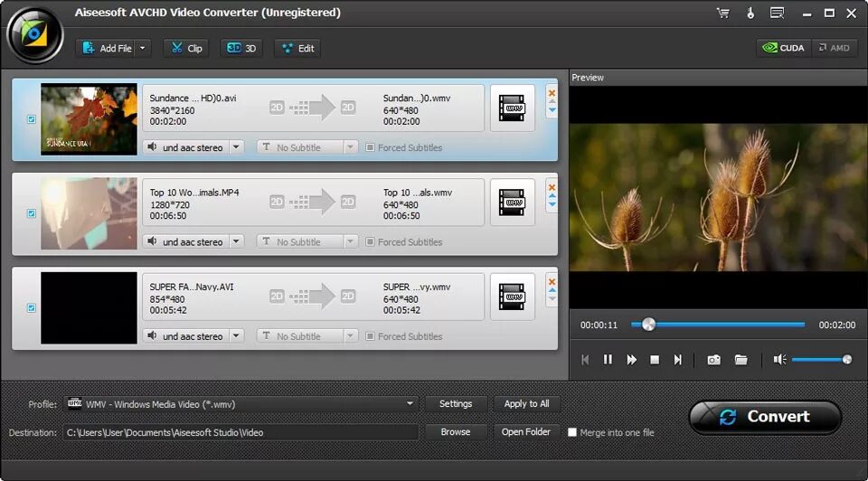Image resolution: width=868 pixels, height=481 pixels.
Task: Open the Edit tool
Action: (297, 48)
